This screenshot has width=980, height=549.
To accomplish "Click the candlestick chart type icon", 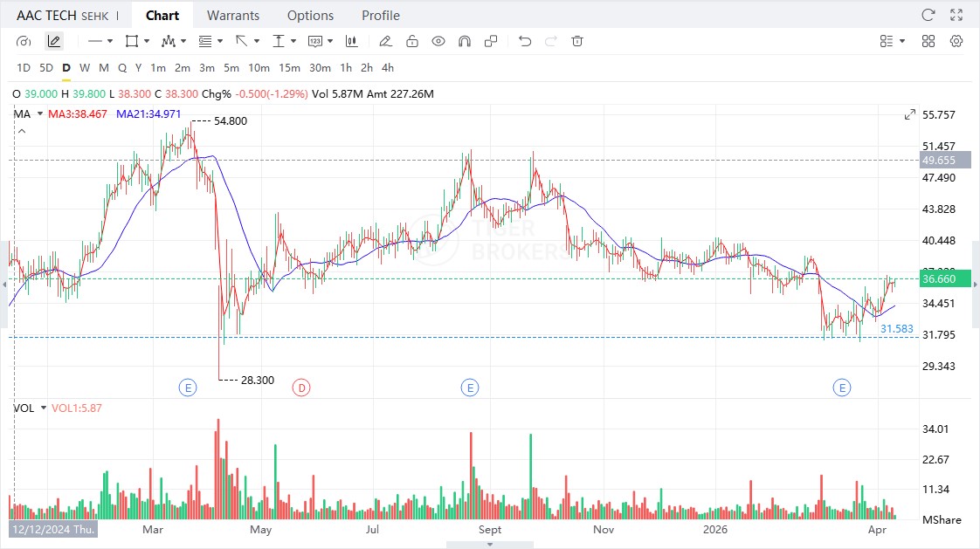I will point(352,41).
